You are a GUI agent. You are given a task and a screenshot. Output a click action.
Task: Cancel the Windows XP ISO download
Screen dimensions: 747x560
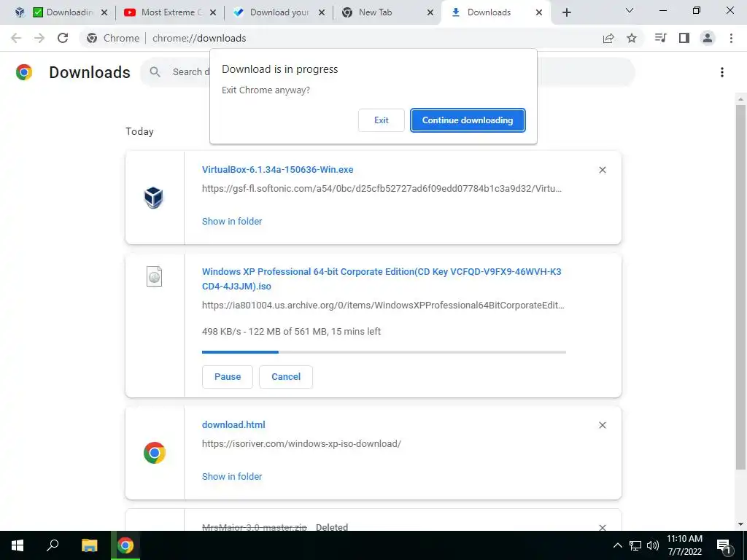pyautogui.click(x=286, y=377)
